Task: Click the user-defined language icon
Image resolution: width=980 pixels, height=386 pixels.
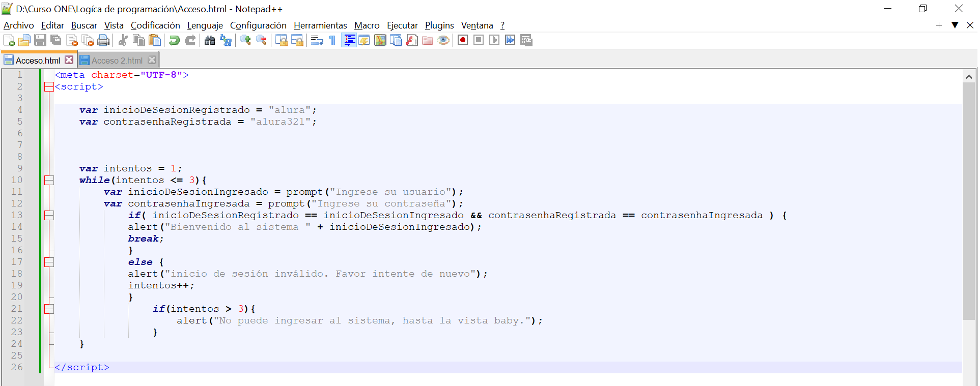Action: click(x=364, y=41)
